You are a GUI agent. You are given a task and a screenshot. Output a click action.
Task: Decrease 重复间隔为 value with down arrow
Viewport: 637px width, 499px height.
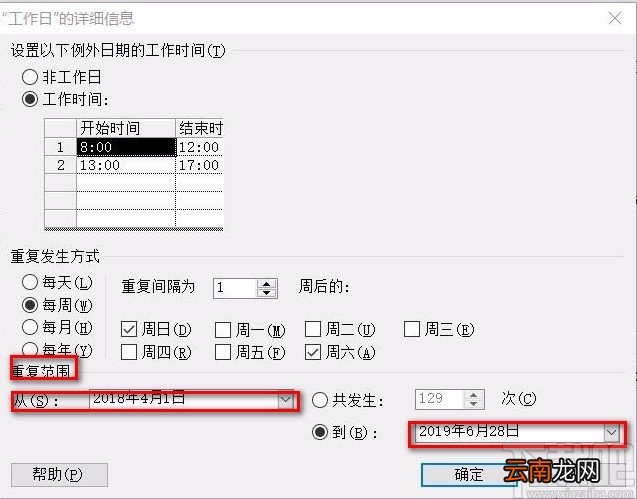point(266,293)
